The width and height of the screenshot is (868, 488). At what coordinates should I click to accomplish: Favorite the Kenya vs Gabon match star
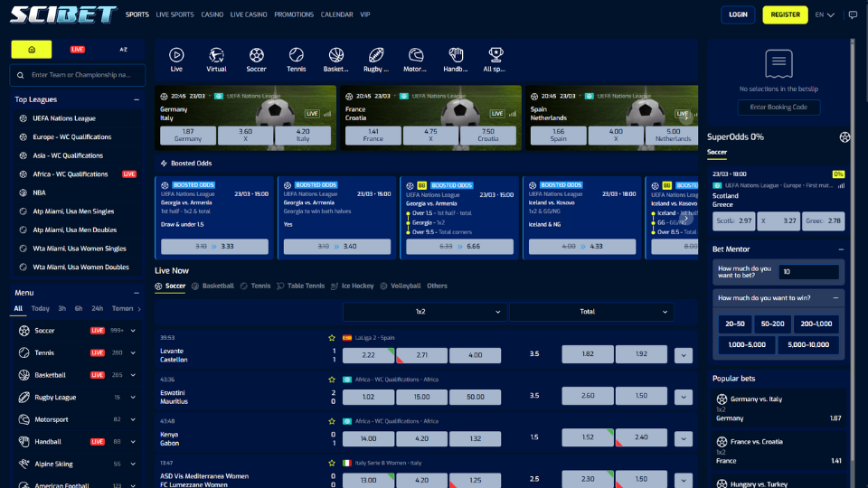332,421
